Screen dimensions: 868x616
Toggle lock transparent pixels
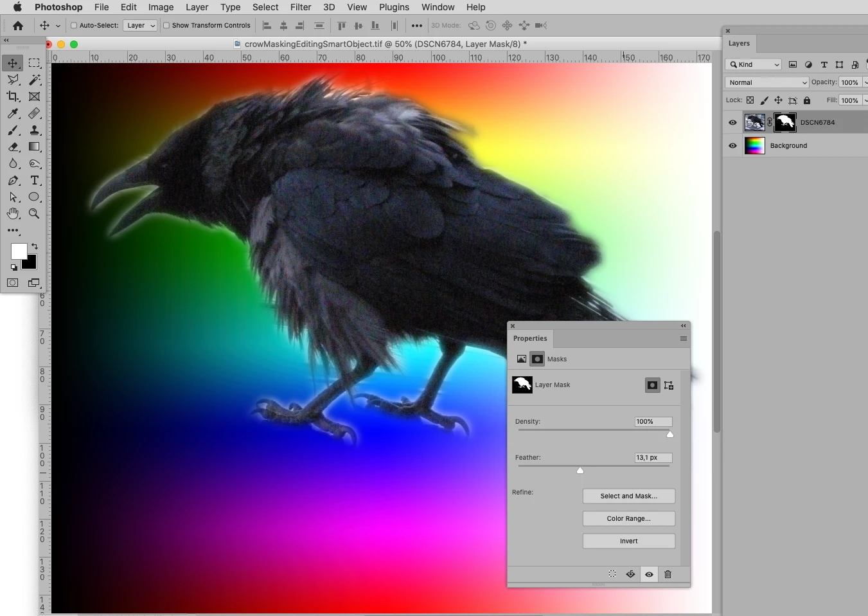[750, 100]
